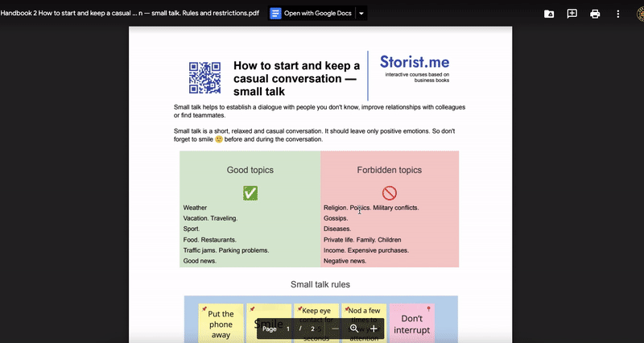This screenshot has width=644, height=343.
Task: Click the Add comment icon
Action: point(572,14)
